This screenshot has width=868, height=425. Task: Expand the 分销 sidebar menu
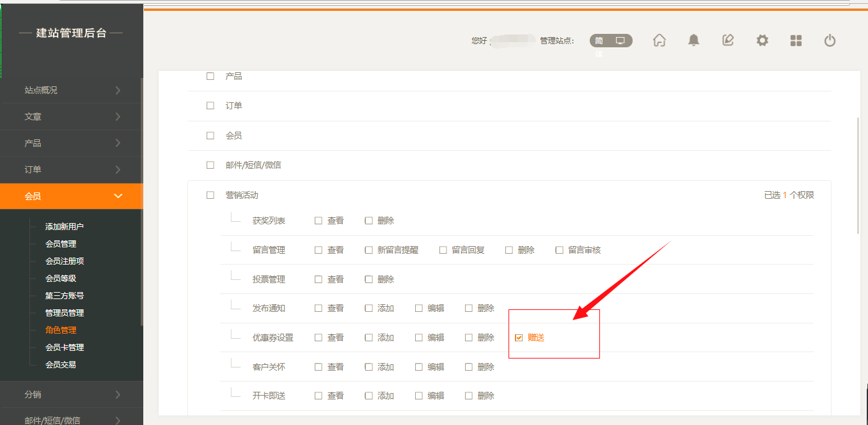72,394
